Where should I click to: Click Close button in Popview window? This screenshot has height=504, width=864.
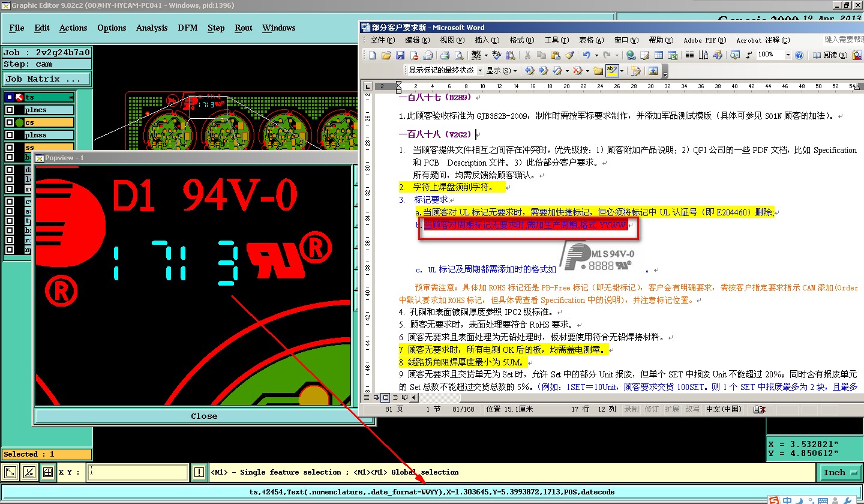pyautogui.click(x=204, y=416)
